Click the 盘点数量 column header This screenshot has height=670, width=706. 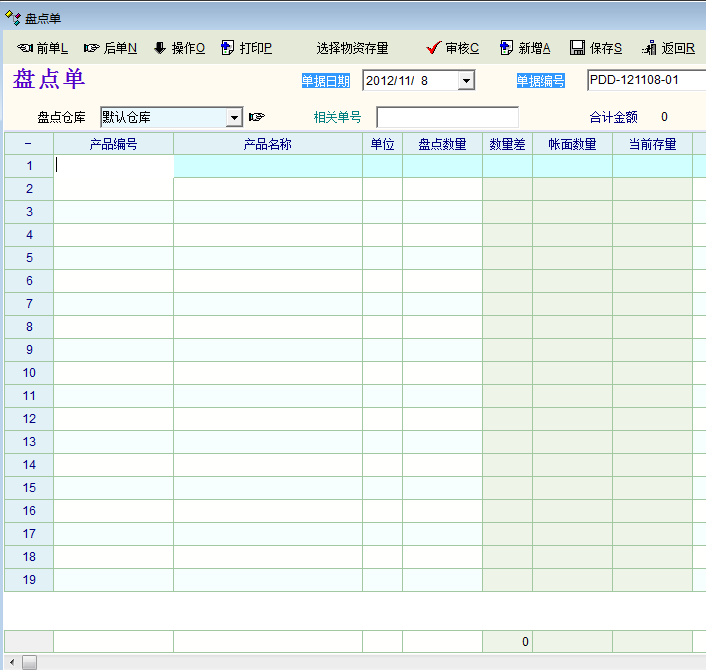442,144
